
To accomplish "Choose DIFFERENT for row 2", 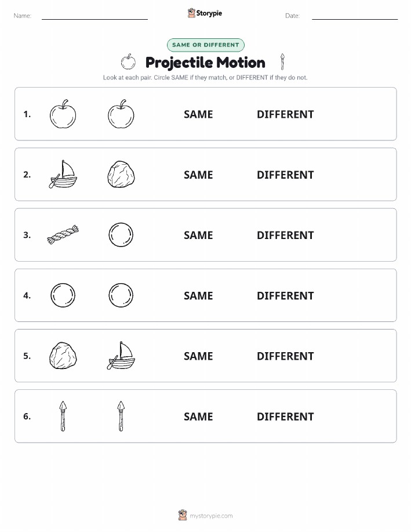I will [285, 175].
